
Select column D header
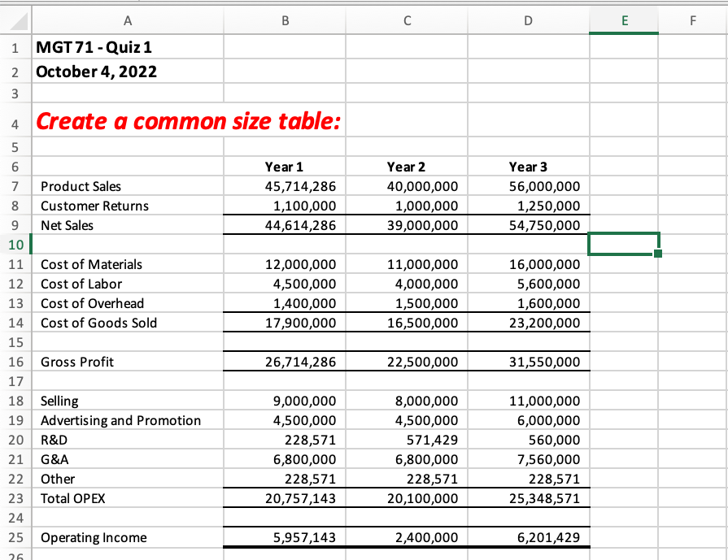tap(527, 22)
